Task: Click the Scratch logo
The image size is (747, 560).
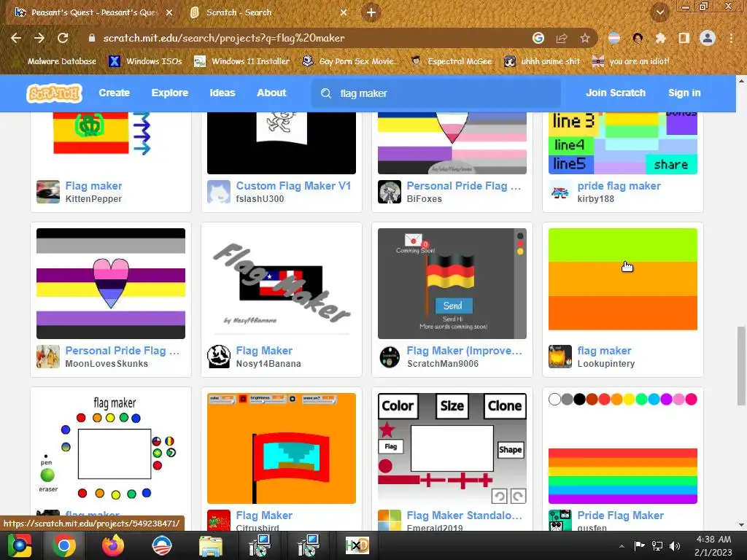Action: click(x=54, y=93)
